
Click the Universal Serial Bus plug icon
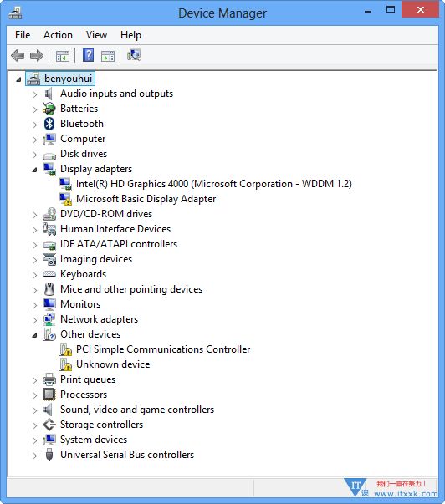click(49, 455)
